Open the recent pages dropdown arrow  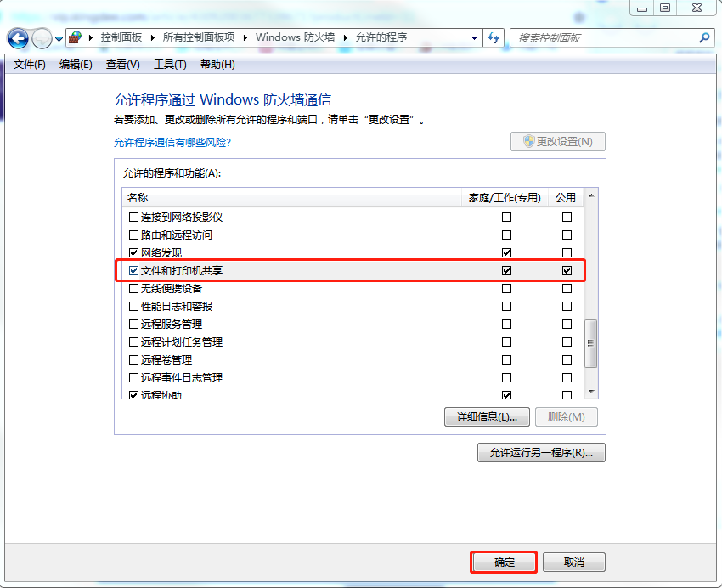59,39
